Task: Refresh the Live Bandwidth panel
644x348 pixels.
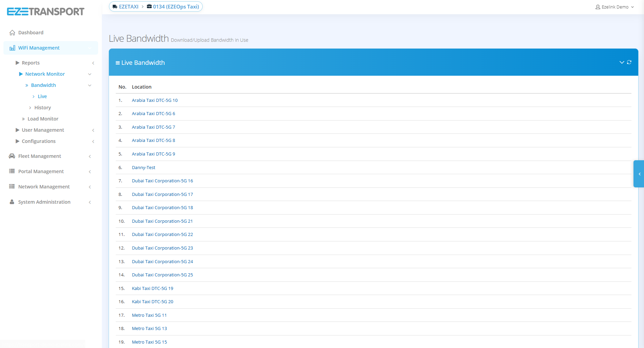Action: [629, 62]
